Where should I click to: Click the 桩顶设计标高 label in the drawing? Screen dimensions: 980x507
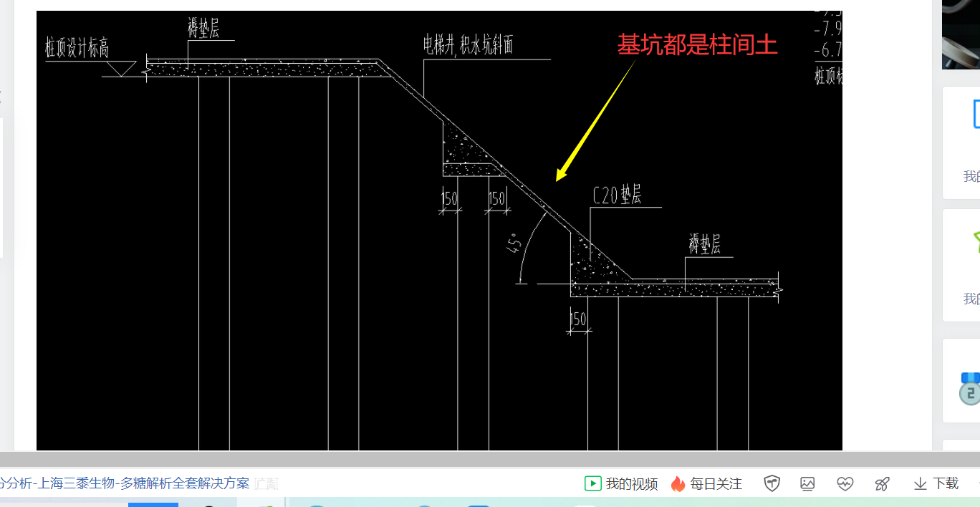[x=77, y=49]
